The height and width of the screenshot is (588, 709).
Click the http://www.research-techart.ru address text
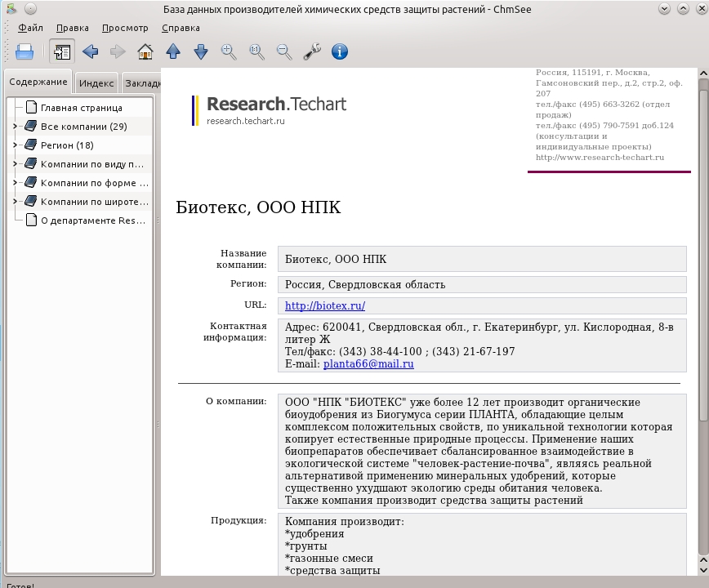(x=600, y=158)
